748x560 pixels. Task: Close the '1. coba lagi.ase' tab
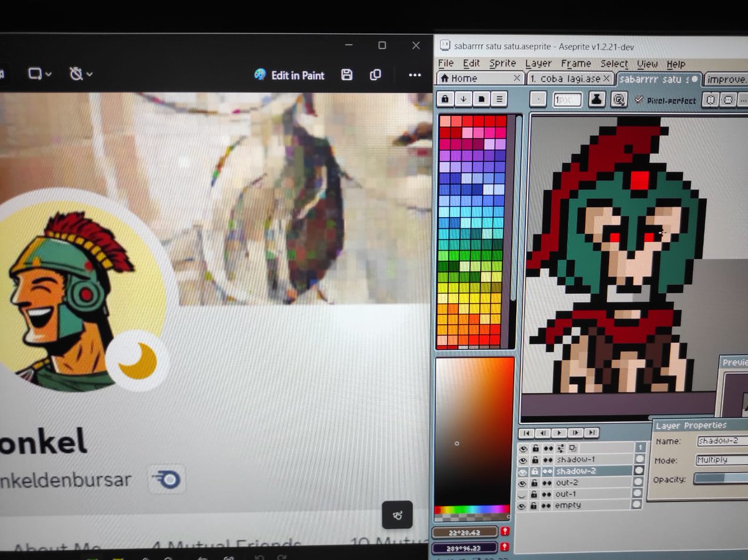point(607,79)
